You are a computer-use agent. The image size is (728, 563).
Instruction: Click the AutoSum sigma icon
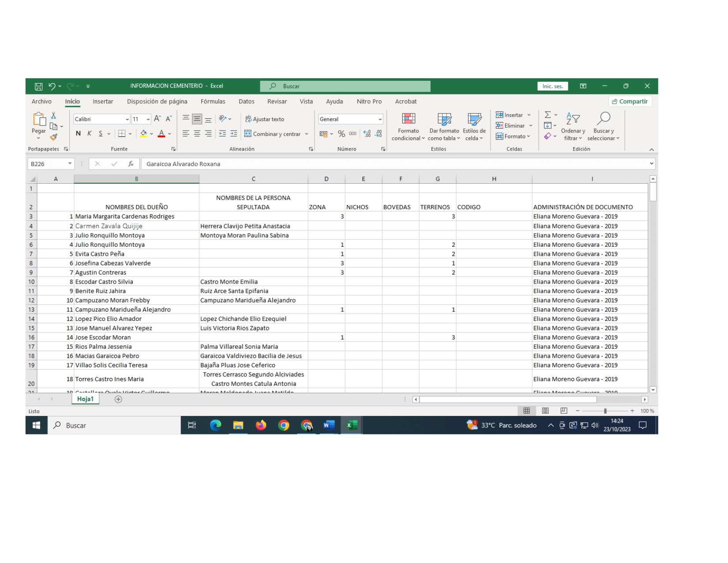(x=548, y=115)
